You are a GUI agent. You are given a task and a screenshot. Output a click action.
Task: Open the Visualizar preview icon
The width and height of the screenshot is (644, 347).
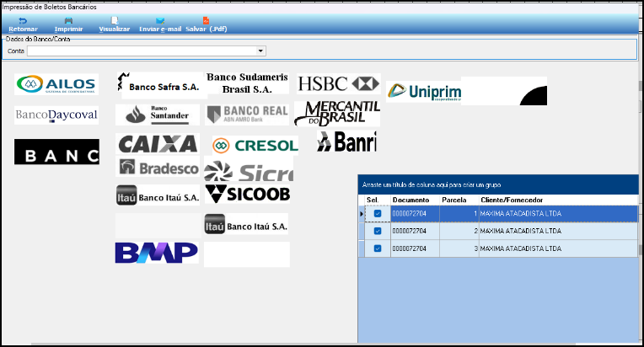point(115,20)
